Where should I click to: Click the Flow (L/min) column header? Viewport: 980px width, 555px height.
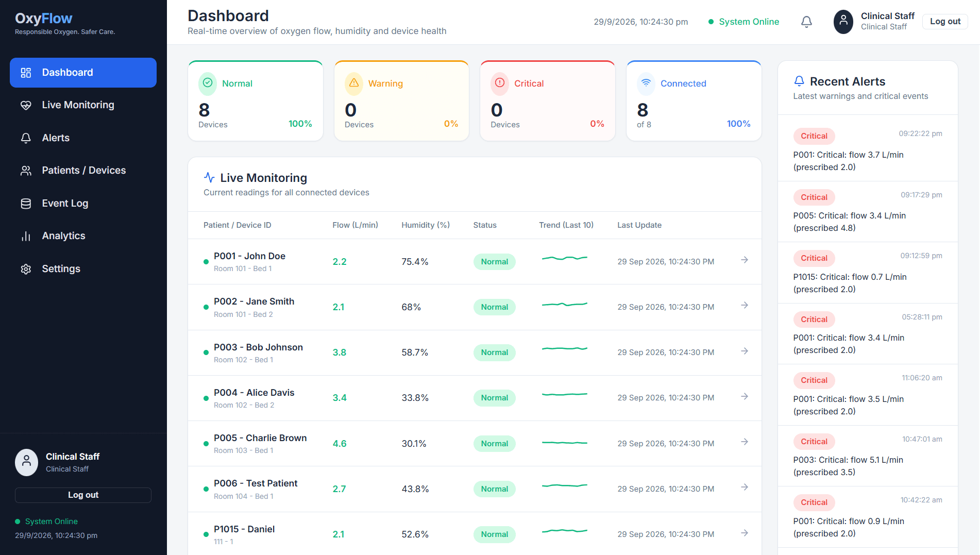point(355,225)
